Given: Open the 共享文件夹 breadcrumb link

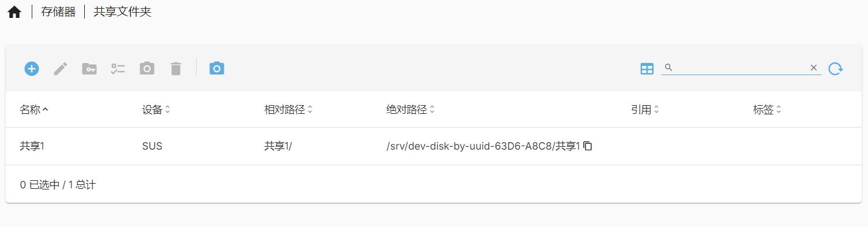Looking at the screenshot, I should [x=122, y=12].
